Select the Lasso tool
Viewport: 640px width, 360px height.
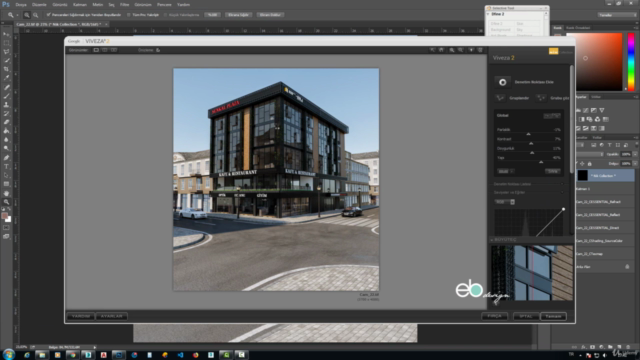coord(6,52)
